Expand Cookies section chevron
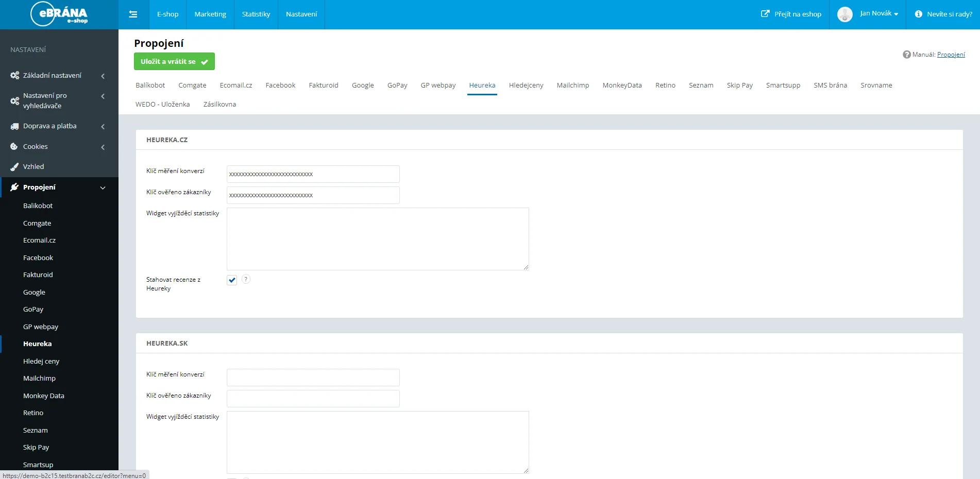The height and width of the screenshot is (479, 980). [103, 147]
